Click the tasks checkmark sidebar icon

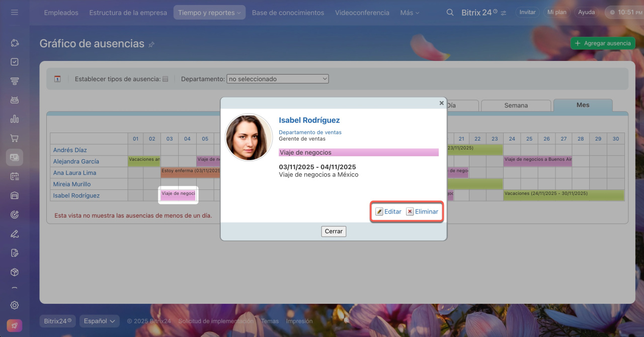tap(15, 62)
